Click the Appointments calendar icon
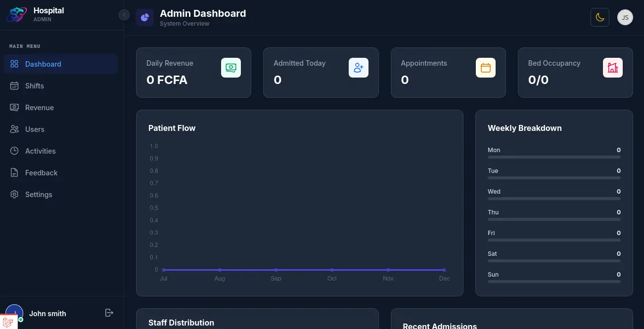Viewport: 644px width, 329px height. (x=485, y=68)
